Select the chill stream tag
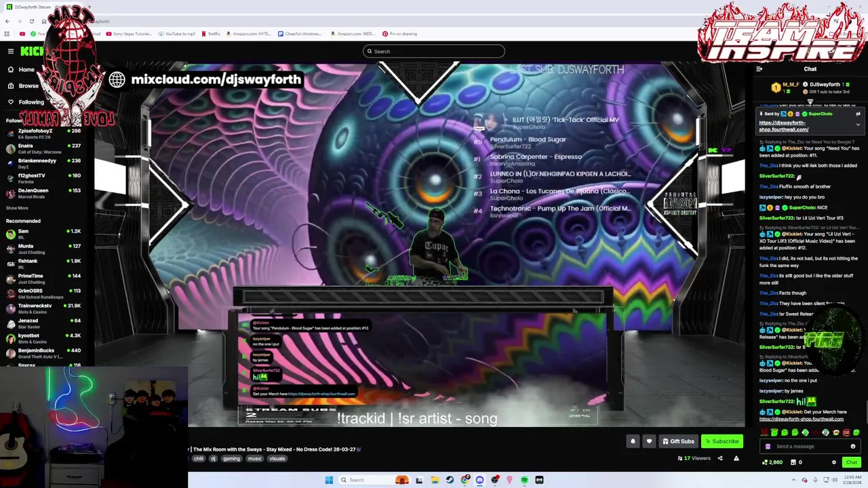This screenshot has width=868, height=488. pyautogui.click(x=198, y=459)
